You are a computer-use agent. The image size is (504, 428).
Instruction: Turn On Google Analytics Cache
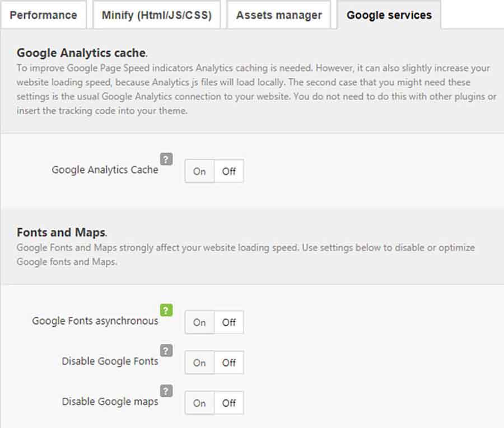[199, 171]
